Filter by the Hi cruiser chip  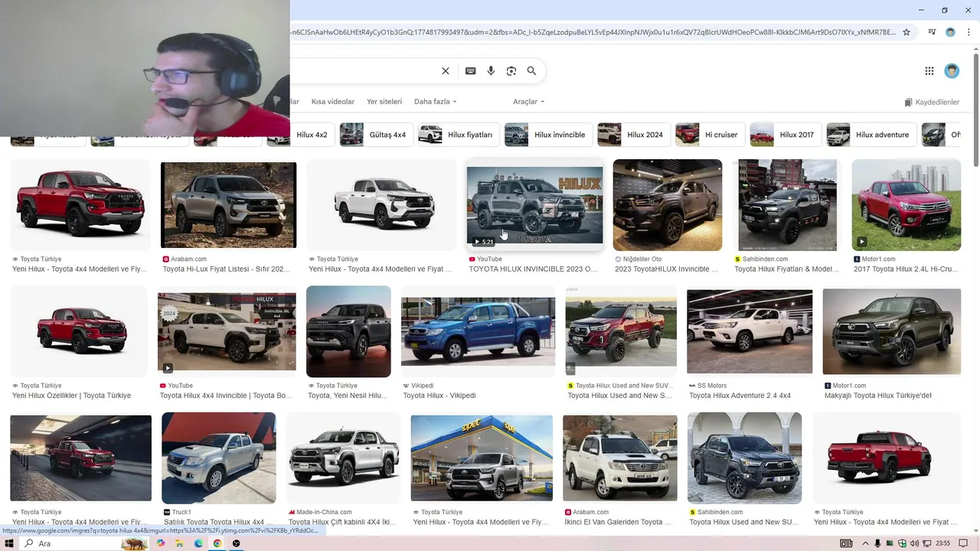click(x=710, y=135)
